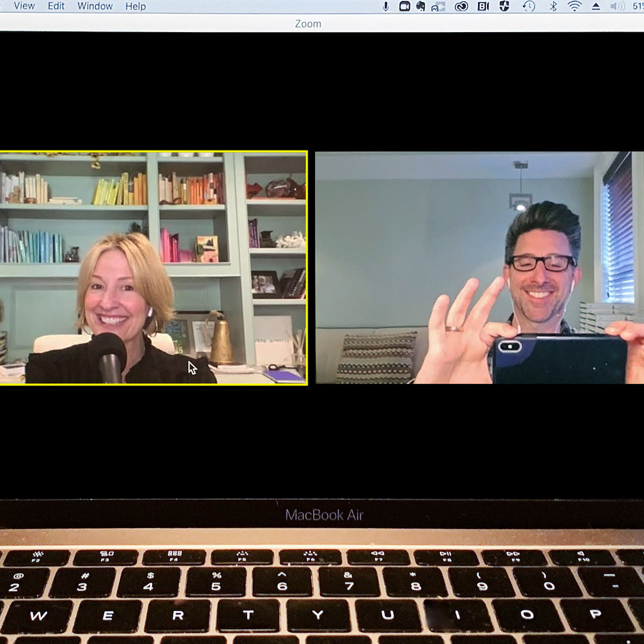
Task: Open Adobe Creative Cloud menu bar icon
Action: click(x=461, y=6)
